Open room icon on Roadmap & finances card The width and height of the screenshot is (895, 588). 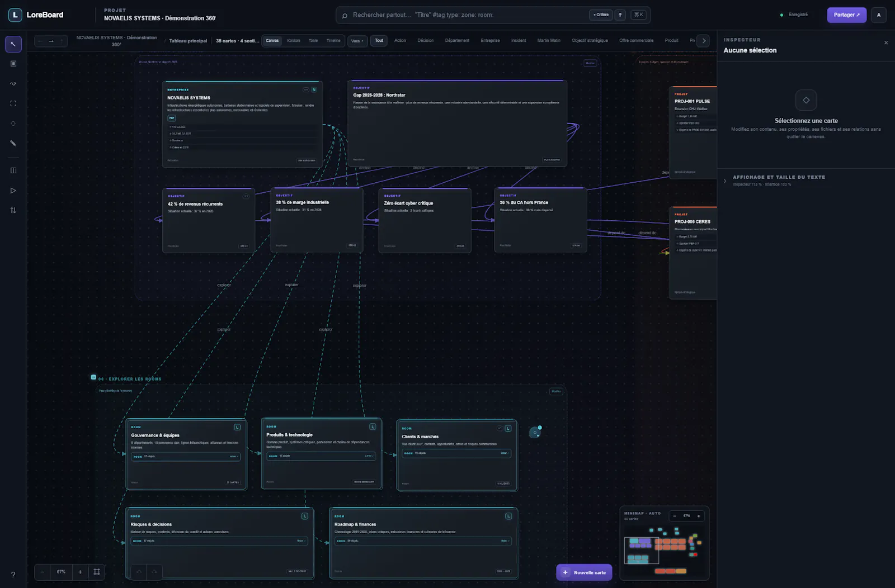pyautogui.click(x=508, y=516)
